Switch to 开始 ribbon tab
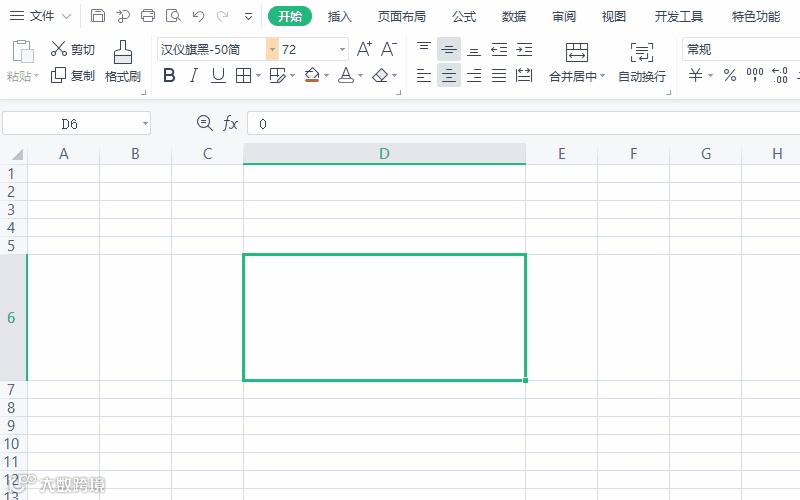800x500 pixels. (x=290, y=16)
